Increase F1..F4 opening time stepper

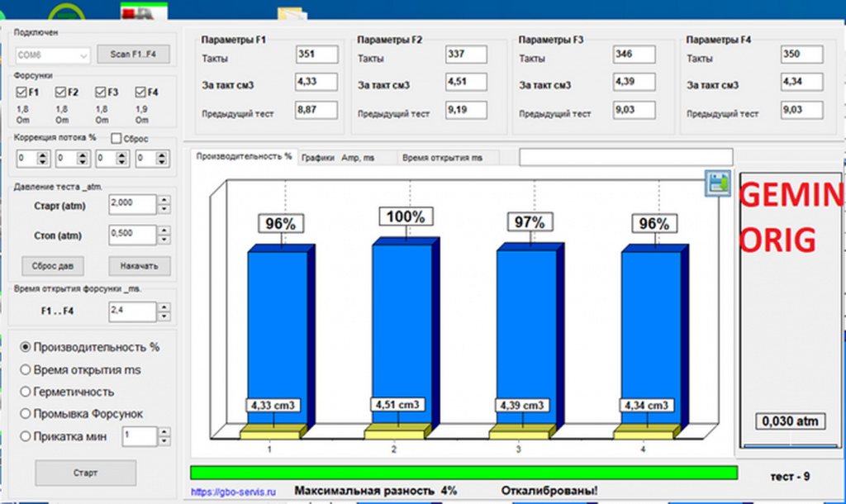[164, 307]
